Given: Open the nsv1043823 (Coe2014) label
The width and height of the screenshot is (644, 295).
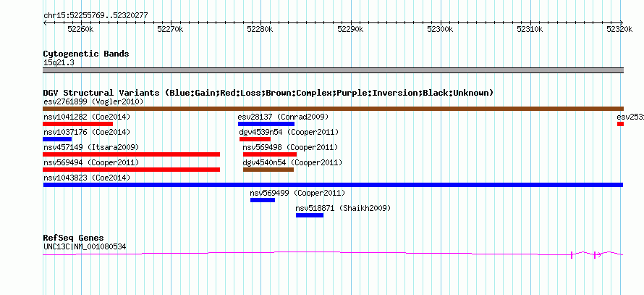Looking at the screenshot, I should (87, 178).
